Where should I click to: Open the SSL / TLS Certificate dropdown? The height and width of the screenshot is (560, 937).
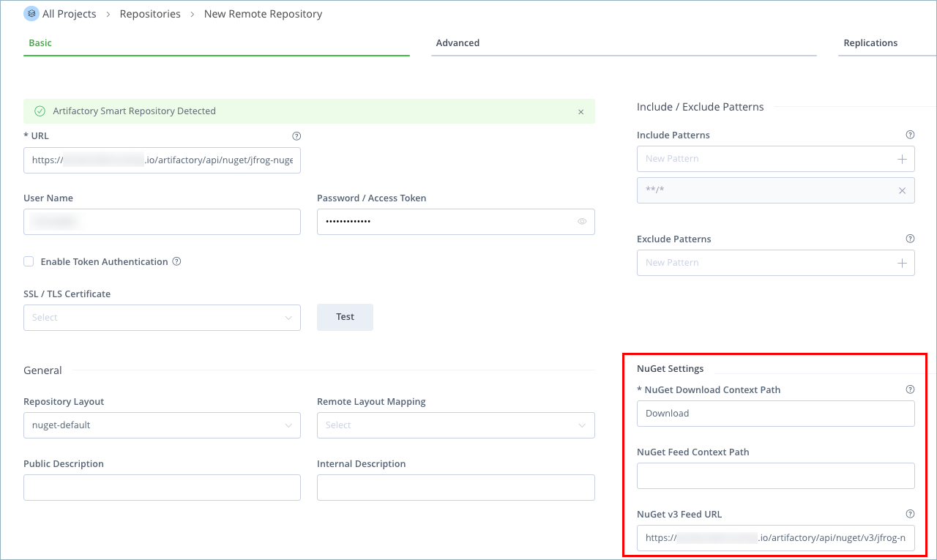coord(162,318)
